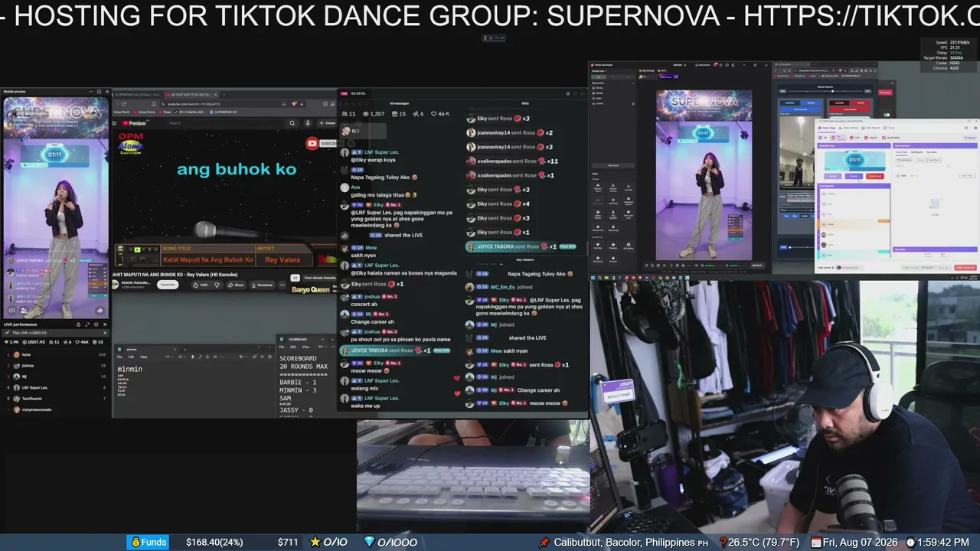Click the Funds label in the bottom bar
This screenshot has height=551, width=980.
coord(147,542)
